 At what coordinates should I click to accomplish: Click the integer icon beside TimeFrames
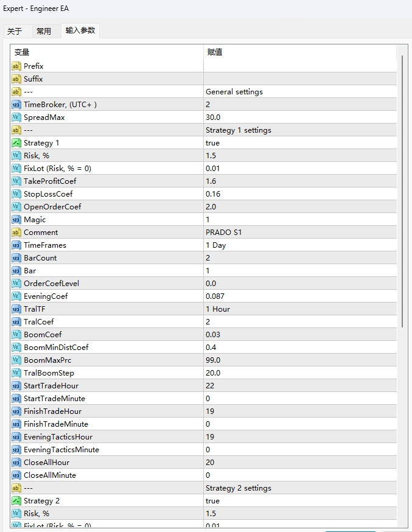tap(16, 245)
